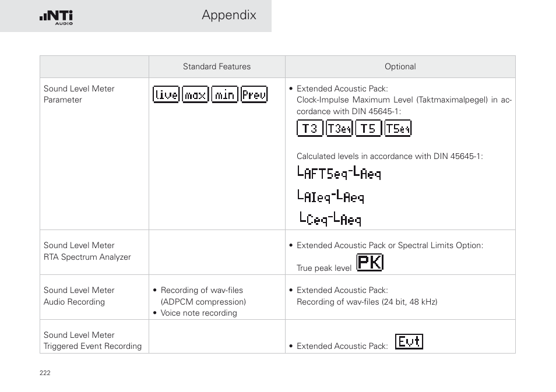Choose the min parameter icon

(x=224, y=94)
